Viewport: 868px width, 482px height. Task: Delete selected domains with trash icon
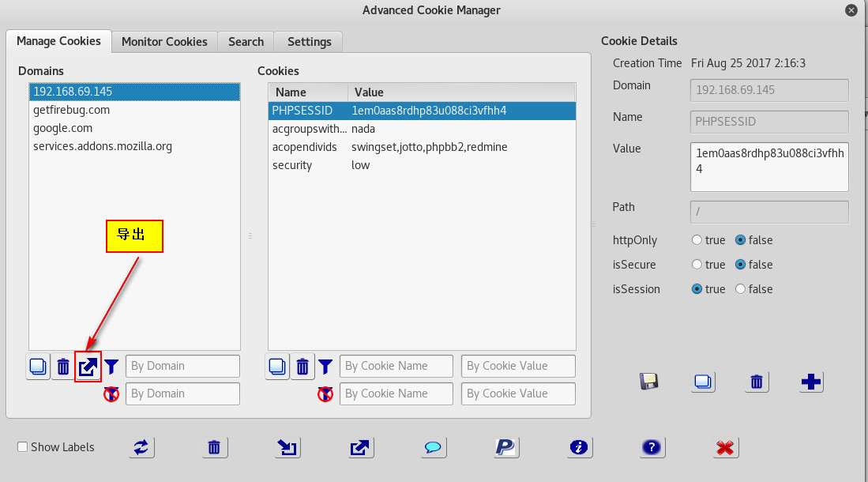pyautogui.click(x=63, y=366)
